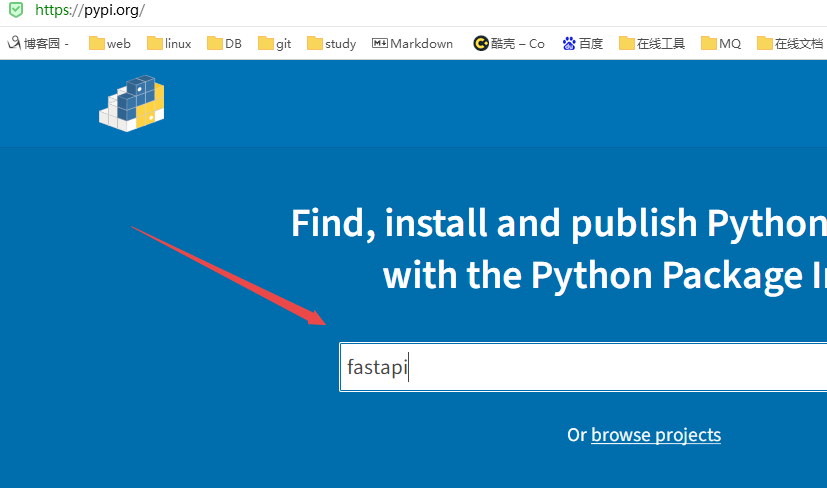Click the Or text before browse projects
The image size is (827, 488).
coord(577,435)
